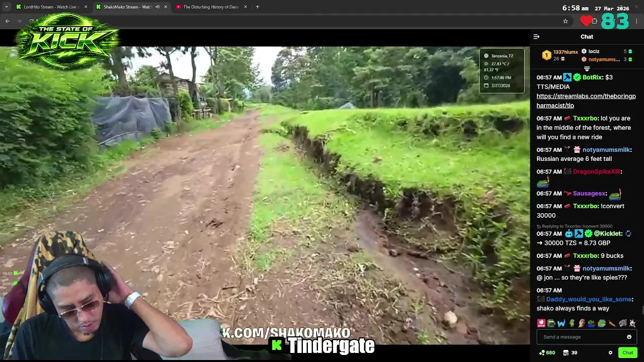The image size is (644, 362).
Task: Open the browser three-dot menu
Action: [637, 21]
